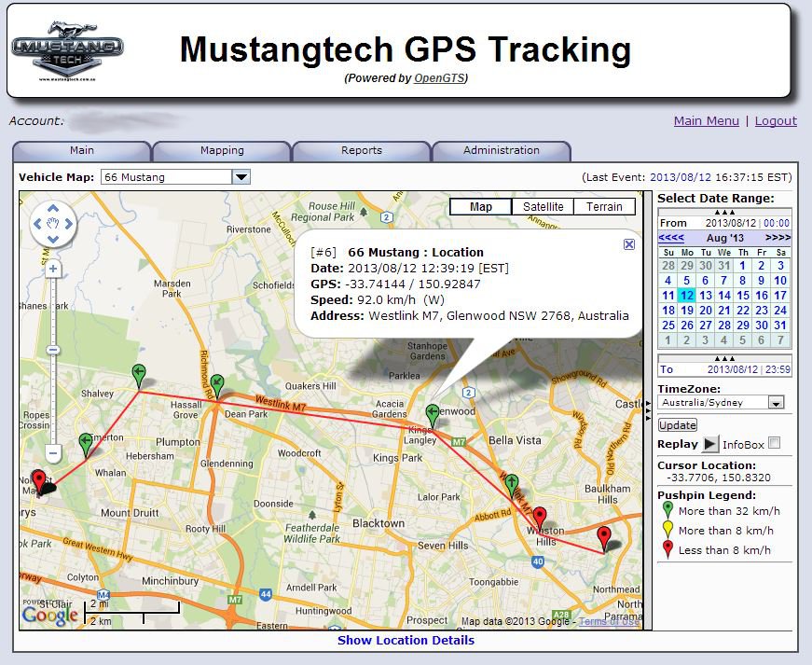Select highlighted day 12 in the calendar

pos(687,296)
